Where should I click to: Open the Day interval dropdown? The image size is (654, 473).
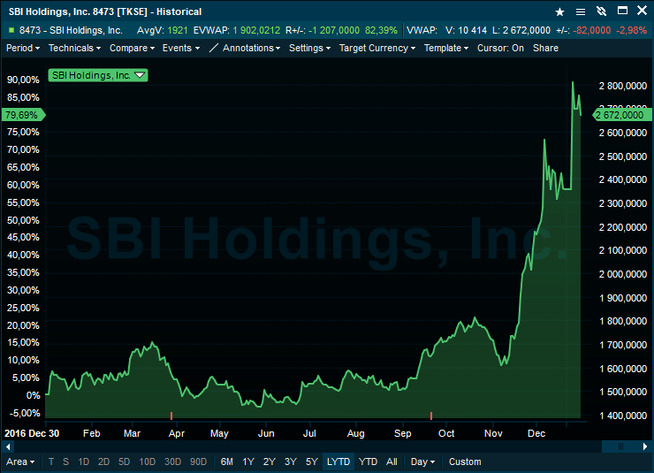(x=423, y=462)
